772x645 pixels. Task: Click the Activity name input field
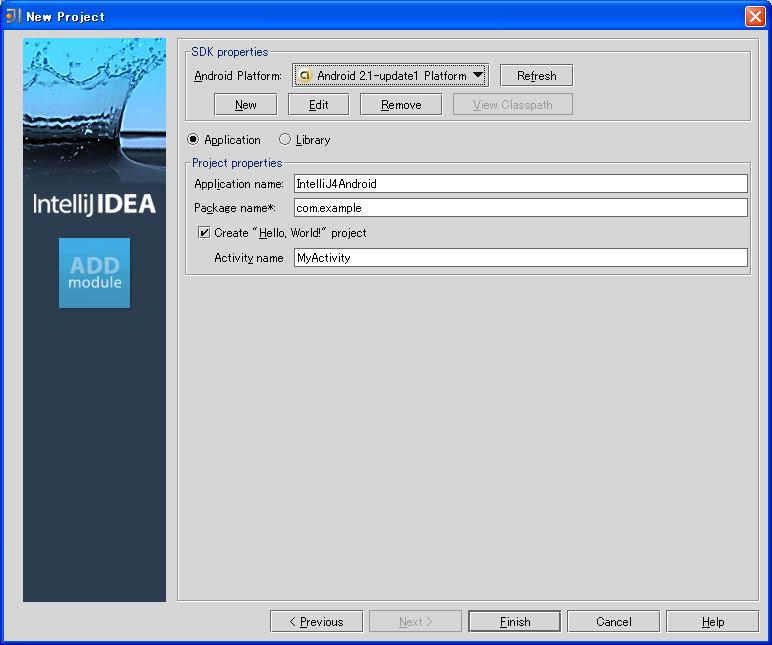[x=520, y=258]
